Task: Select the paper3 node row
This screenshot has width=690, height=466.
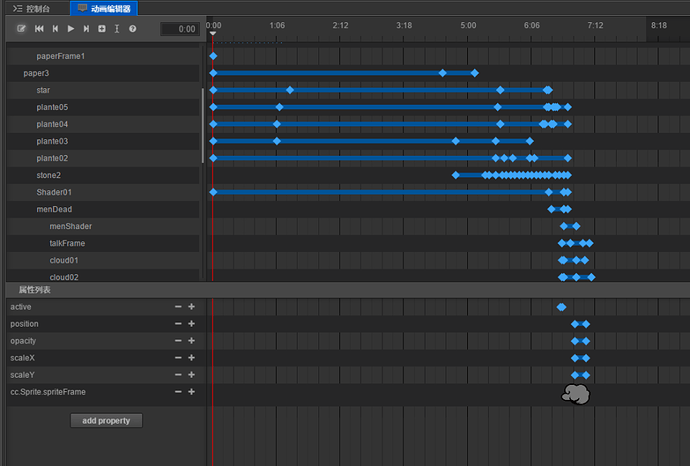Action: click(36, 73)
